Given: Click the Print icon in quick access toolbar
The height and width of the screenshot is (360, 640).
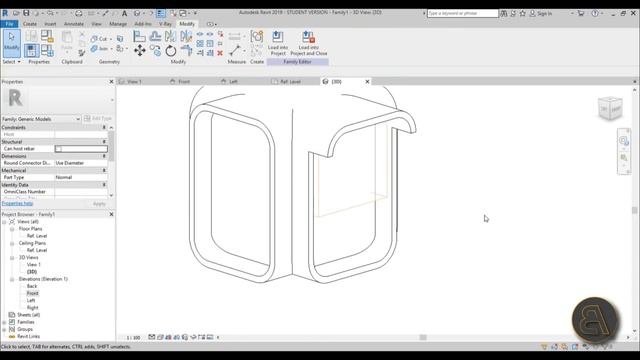Looking at the screenshot, I should click(x=79, y=13).
